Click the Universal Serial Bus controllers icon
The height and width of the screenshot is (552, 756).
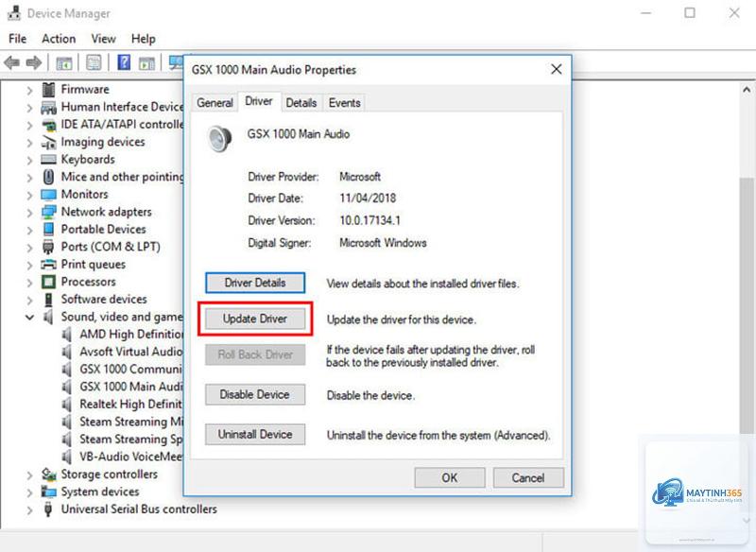point(48,509)
